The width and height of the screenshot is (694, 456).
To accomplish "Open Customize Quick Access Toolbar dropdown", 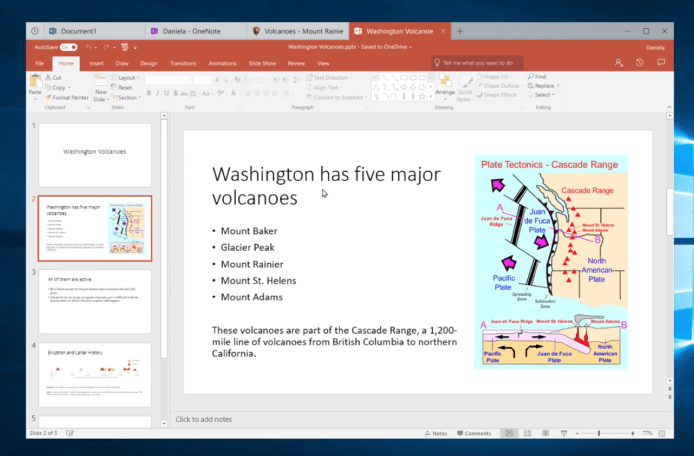I will pos(135,47).
